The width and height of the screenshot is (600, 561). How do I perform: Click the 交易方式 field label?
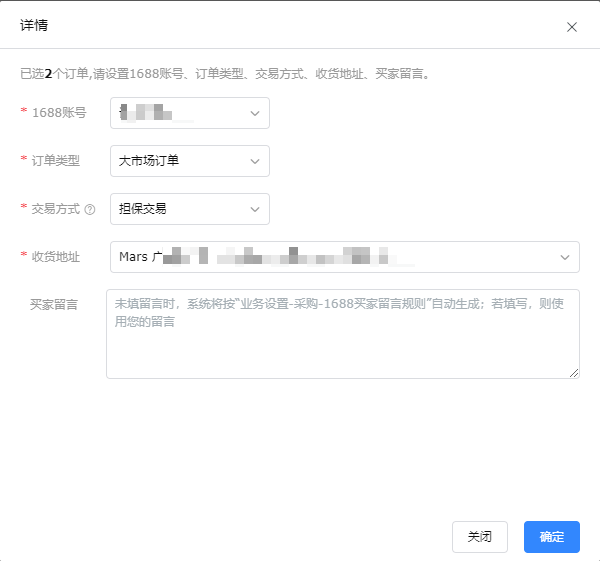55,209
